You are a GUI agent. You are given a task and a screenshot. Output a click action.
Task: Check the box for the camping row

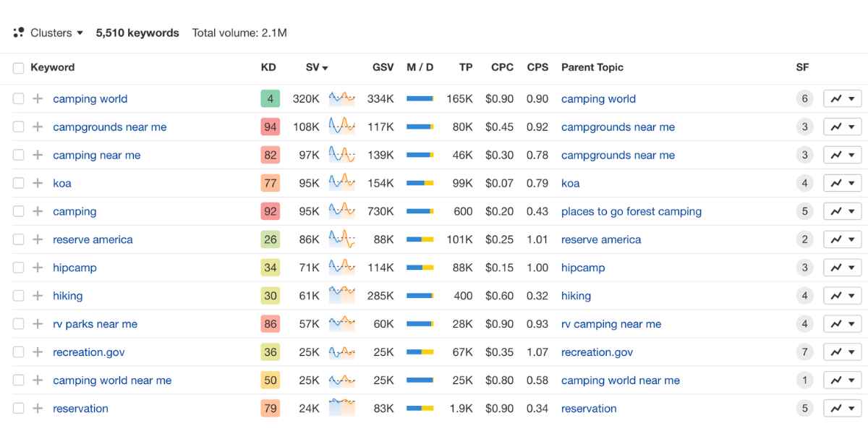pyautogui.click(x=18, y=212)
